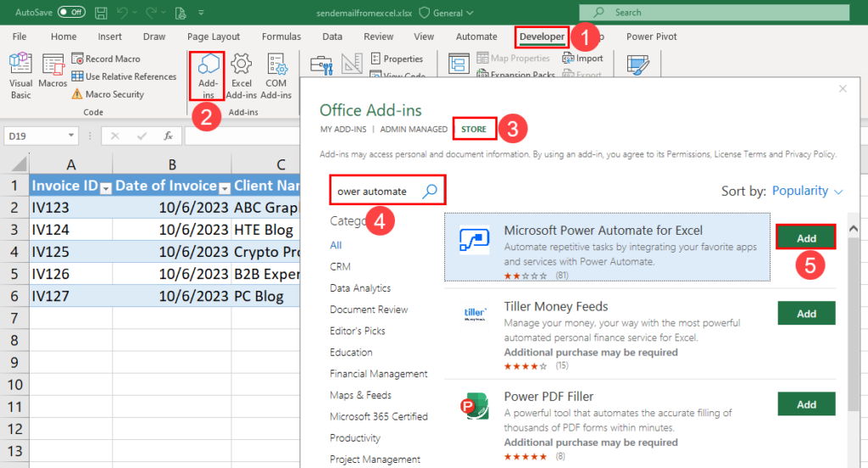868x468 pixels.
Task: Filter by Data Analytics category
Action: point(360,288)
